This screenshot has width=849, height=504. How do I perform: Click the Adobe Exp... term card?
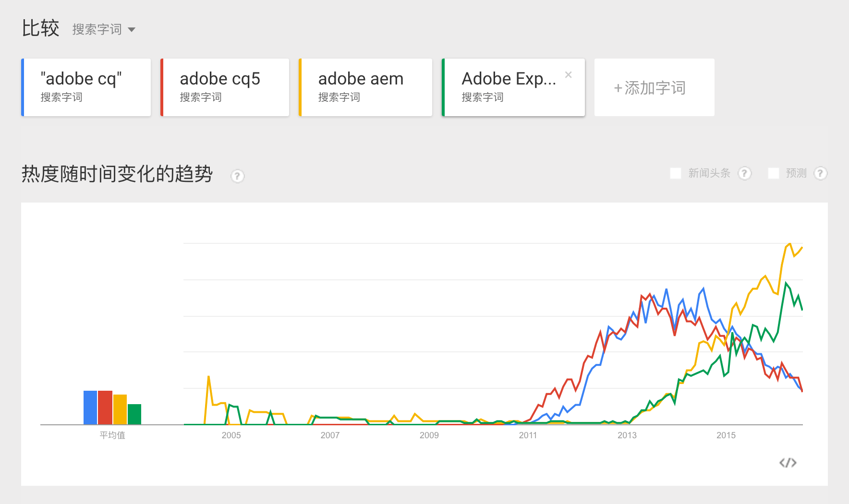coord(509,87)
